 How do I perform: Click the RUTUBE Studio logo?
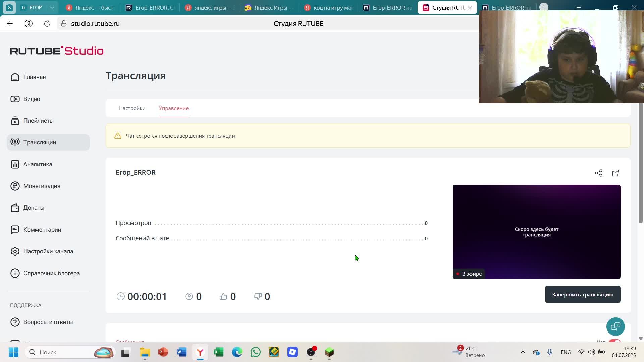(x=57, y=51)
